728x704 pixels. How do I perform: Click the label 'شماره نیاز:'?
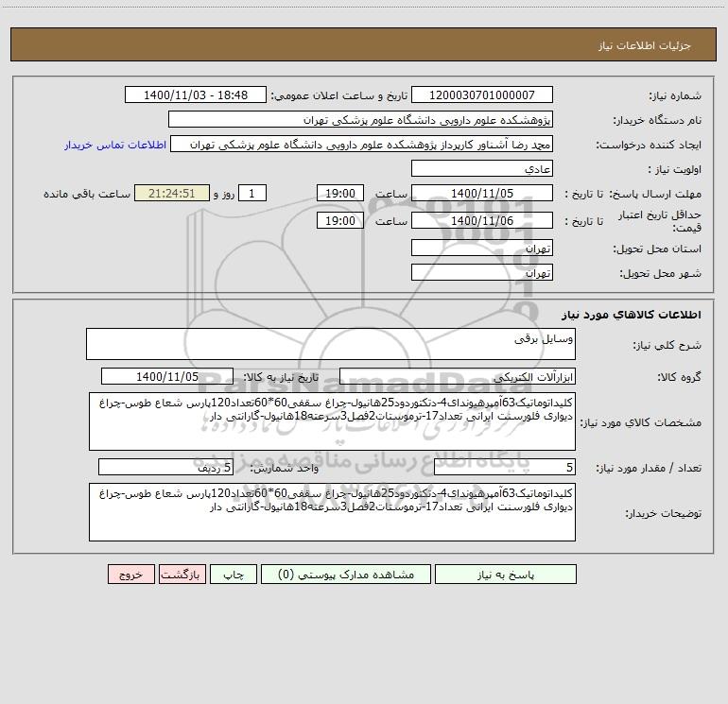[x=675, y=96]
